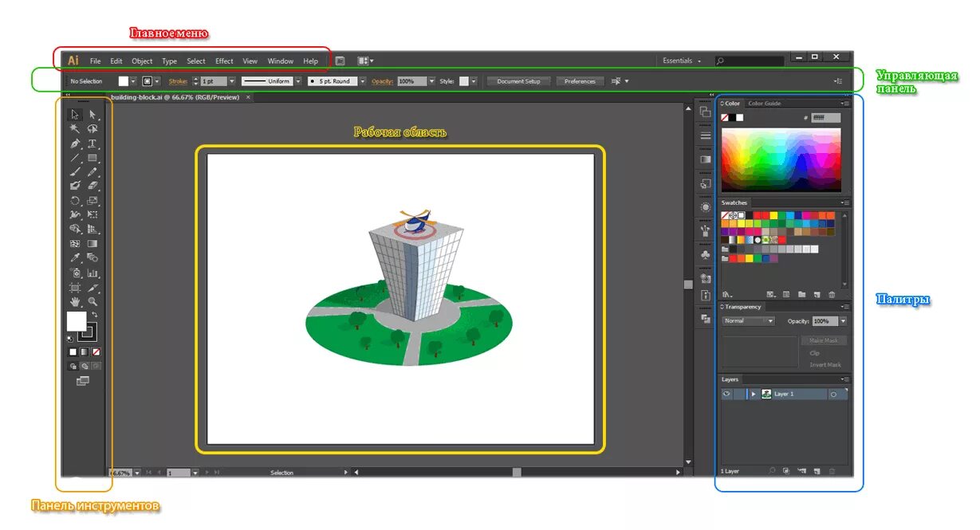980x530 pixels.
Task: Open the stroke weight dropdown
Action: tap(232, 81)
